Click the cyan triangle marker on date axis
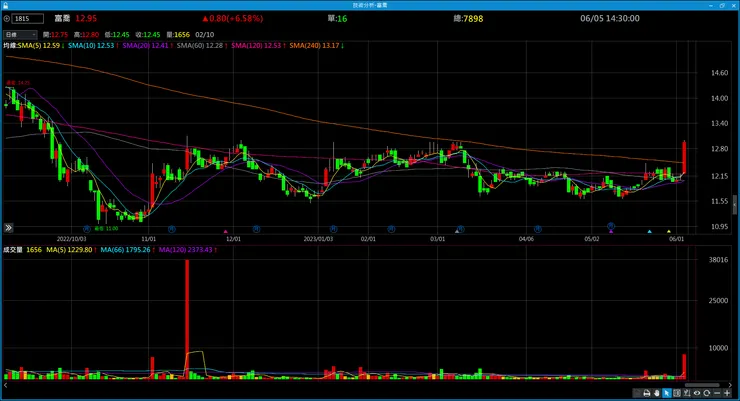740x401 pixels. (649, 231)
